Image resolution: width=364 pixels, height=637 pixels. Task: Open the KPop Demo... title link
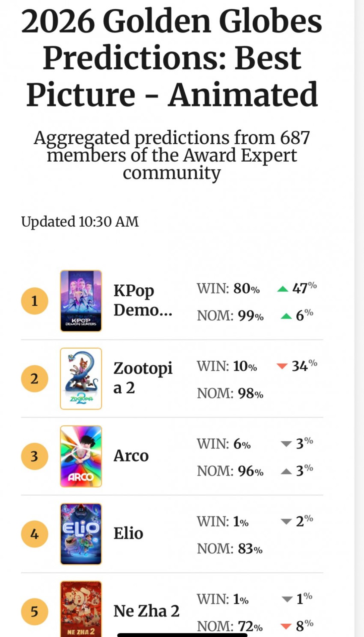[143, 300]
